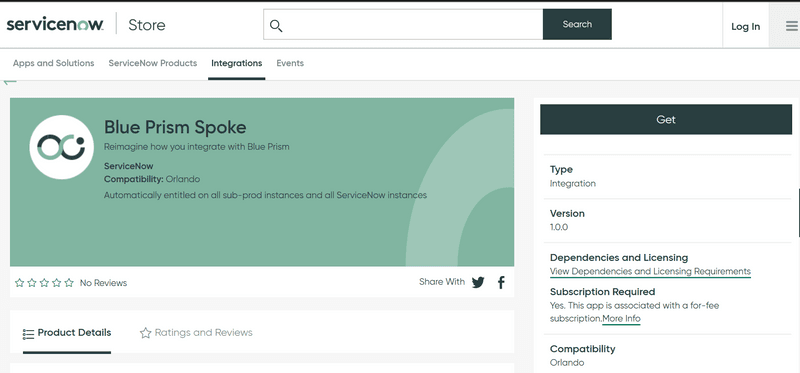Open ServiceNow Products tab

click(x=153, y=63)
